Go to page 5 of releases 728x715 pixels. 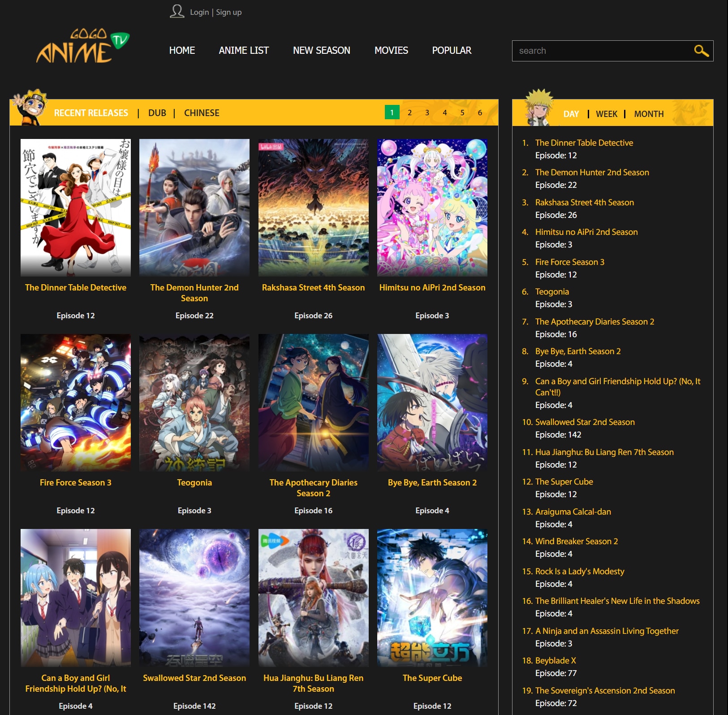pos(462,113)
